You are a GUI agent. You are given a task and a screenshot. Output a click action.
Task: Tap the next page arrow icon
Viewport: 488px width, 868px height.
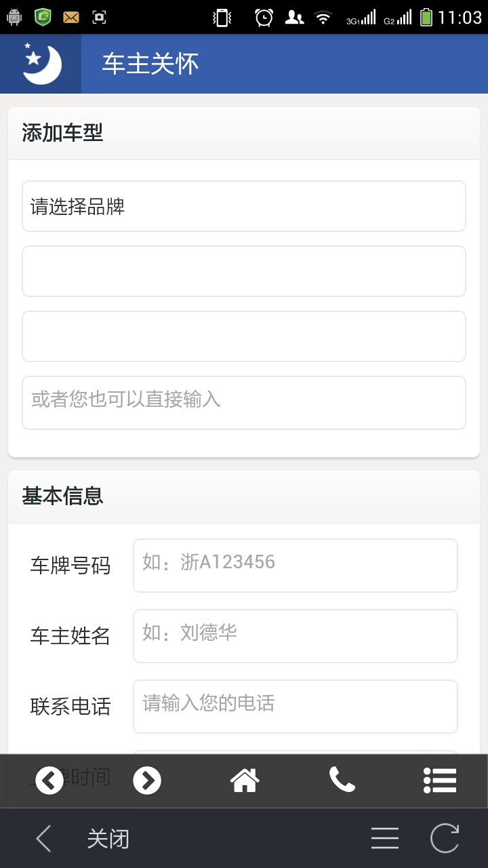tap(147, 781)
